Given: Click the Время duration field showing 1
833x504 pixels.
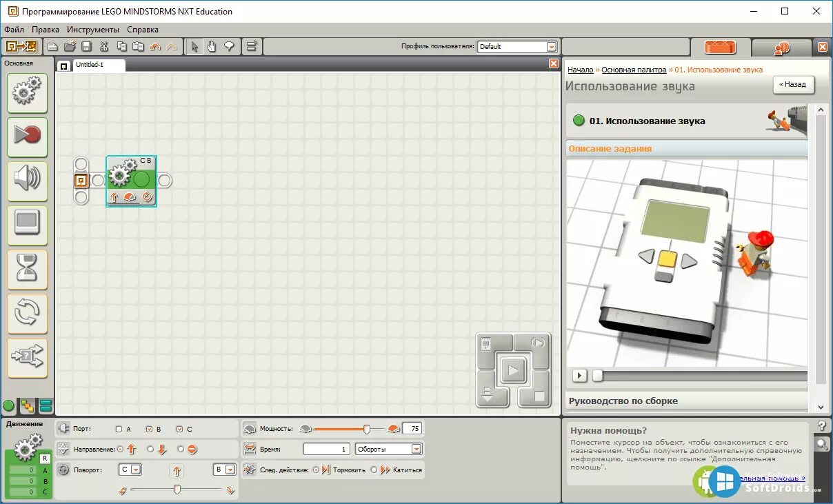Looking at the screenshot, I should [x=327, y=449].
